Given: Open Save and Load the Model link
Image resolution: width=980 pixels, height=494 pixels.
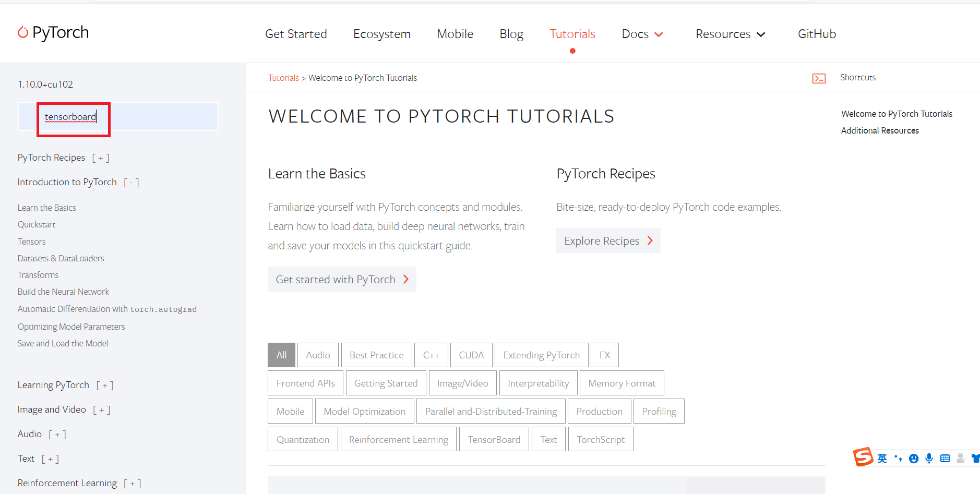Looking at the screenshot, I should pyautogui.click(x=63, y=343).
